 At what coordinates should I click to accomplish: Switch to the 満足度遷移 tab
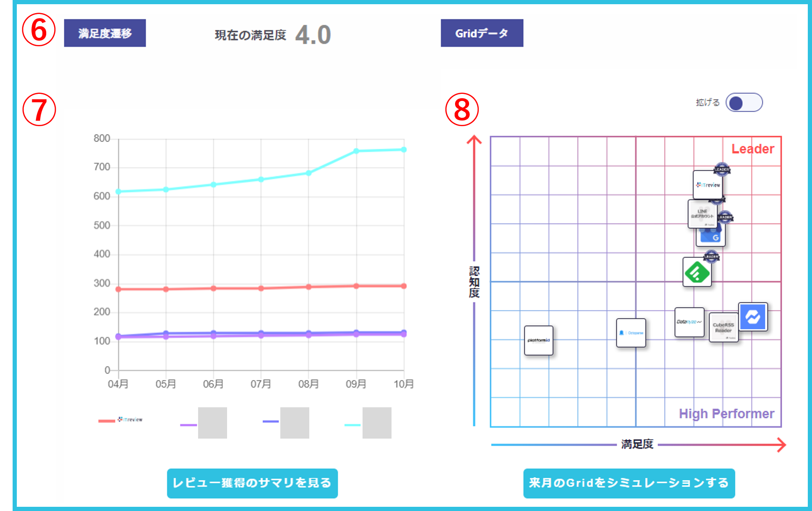[104, 33]
